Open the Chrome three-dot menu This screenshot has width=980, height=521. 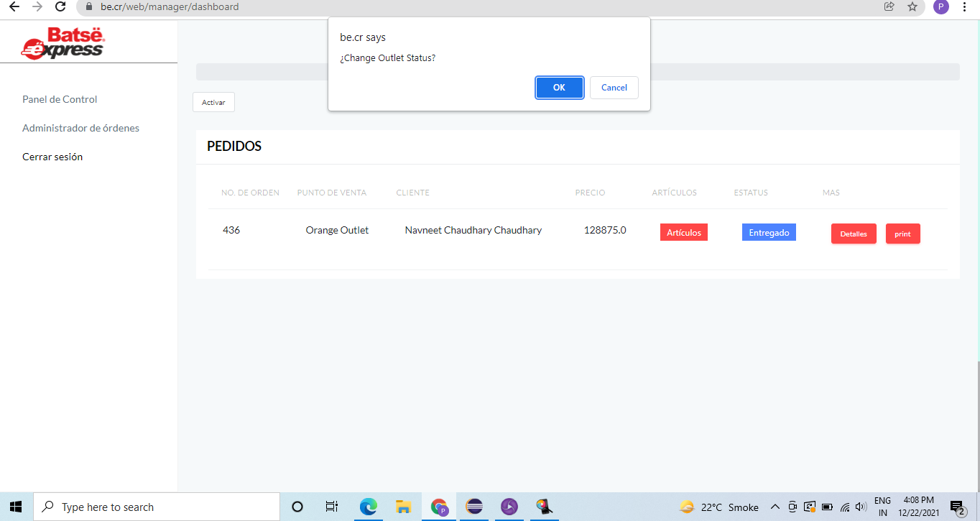pyautogui.click(x=964, y=6)
